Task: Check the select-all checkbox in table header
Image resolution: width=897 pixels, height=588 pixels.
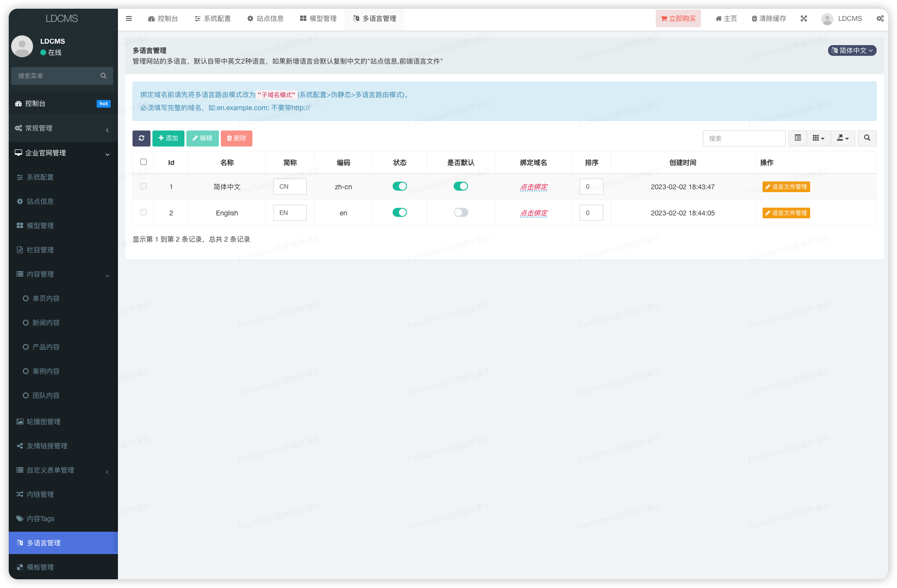Action: 143,162
